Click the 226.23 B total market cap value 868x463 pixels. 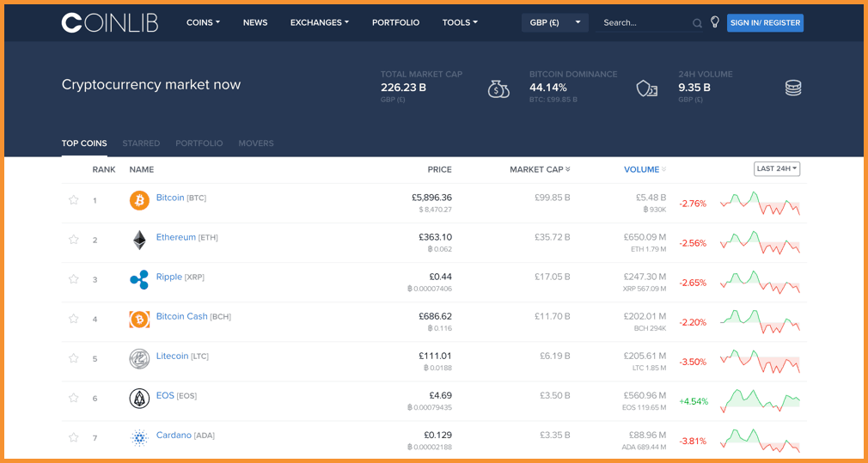(404, 88)
